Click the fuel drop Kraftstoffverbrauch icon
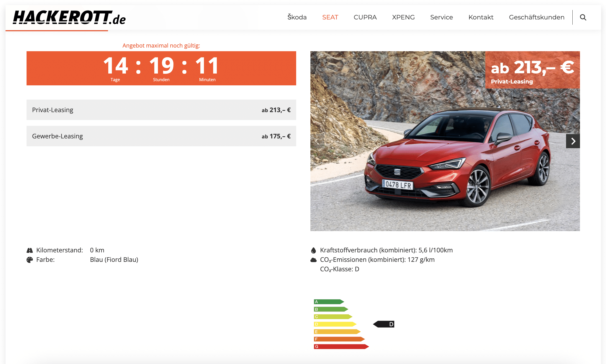Screen dimensions: 606x364 coord(314,250)
